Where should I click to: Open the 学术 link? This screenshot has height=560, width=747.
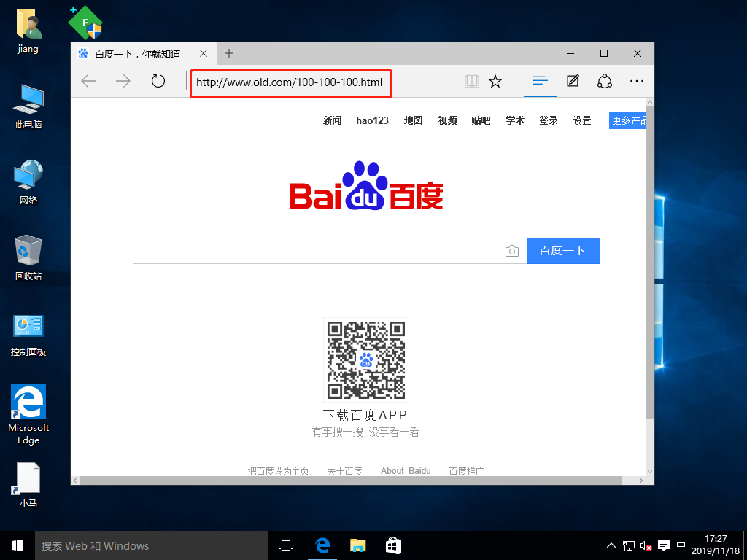pyautogui.click(x=515, y=121)
